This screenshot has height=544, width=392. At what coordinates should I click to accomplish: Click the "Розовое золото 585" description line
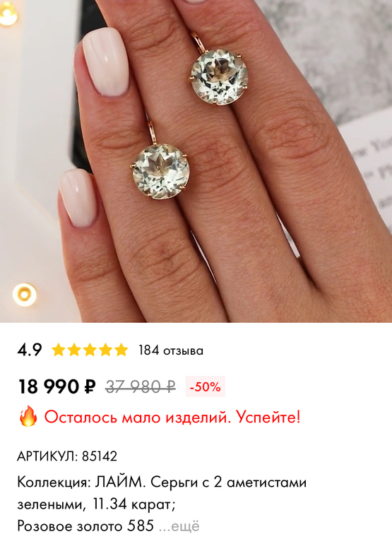click(85, 526)
